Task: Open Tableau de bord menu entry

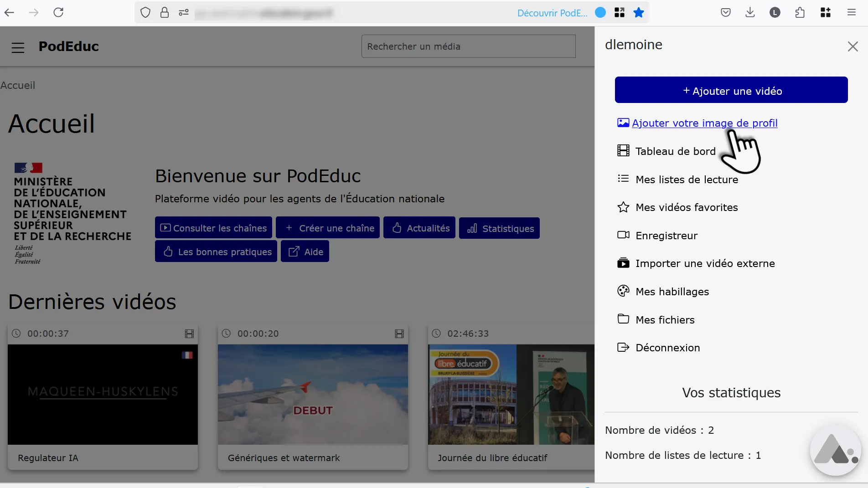Action: 666,151
